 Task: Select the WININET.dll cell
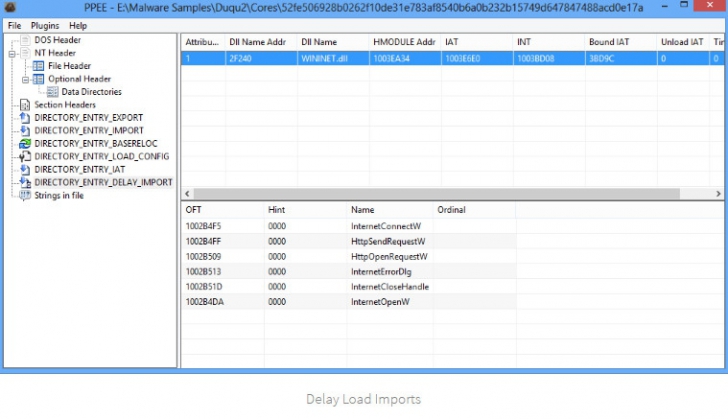(333, 59)
